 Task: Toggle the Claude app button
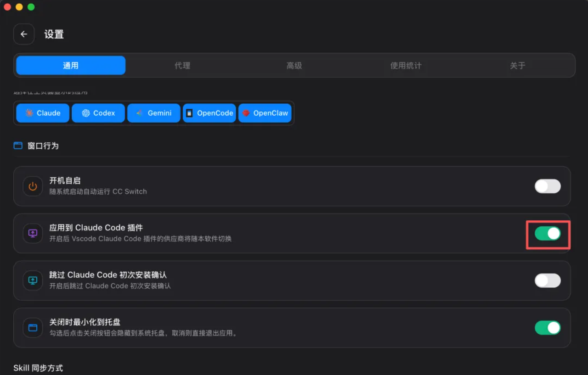point(43,113)
